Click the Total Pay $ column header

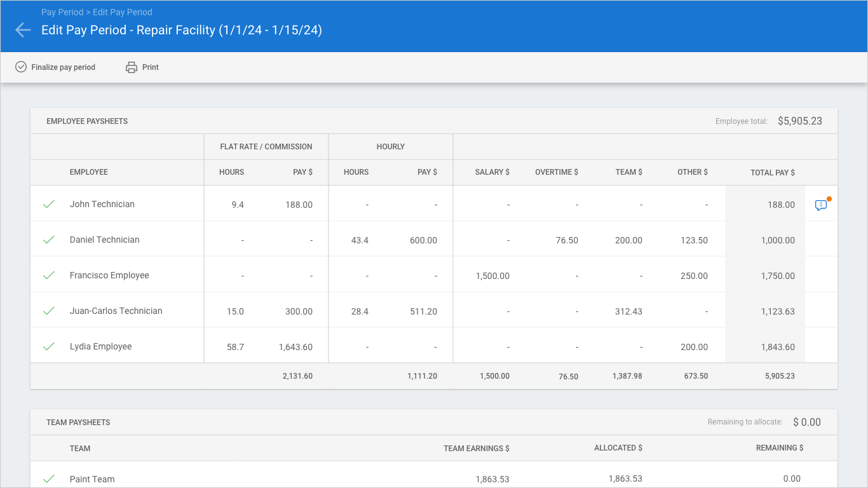click(x=773, y=173)
